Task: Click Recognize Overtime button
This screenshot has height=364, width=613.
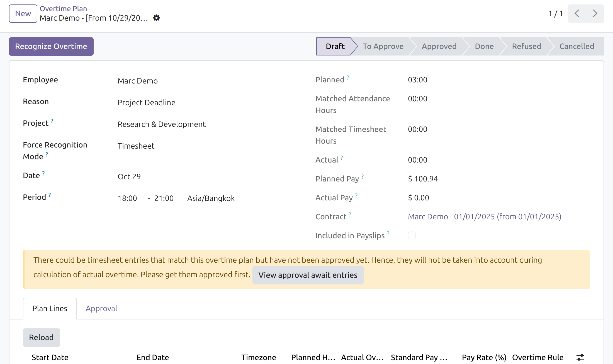Action: pyautogui.click(x=51, y=46)
